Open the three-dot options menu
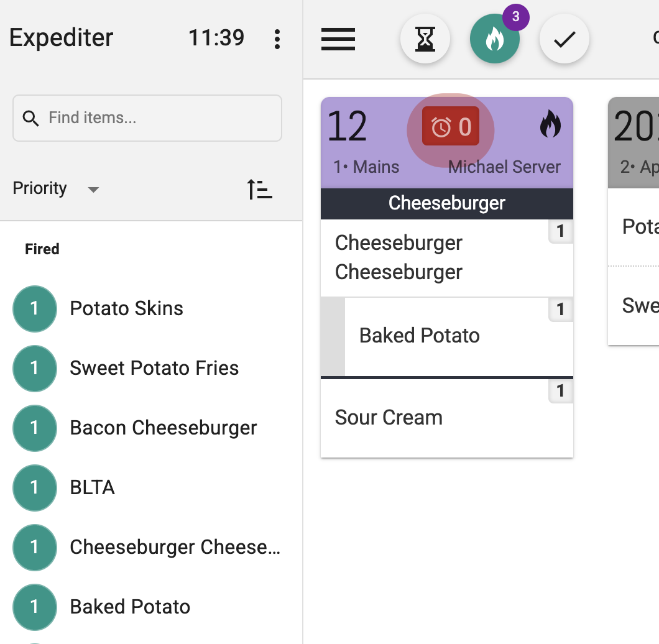659x644 pixels. pyautogui.click(x=277, y=39)
